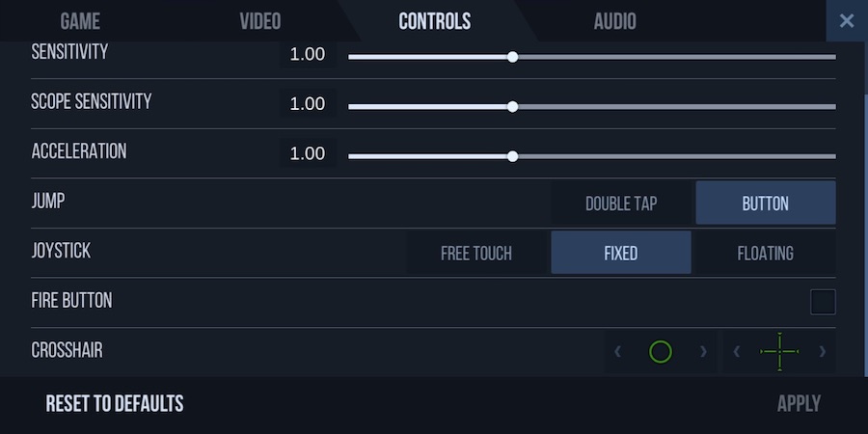The width and height of the screenshot is (868, 434).
Task: Switch to the Video tab
Action: pyautogui.click(x=260, y=21)
